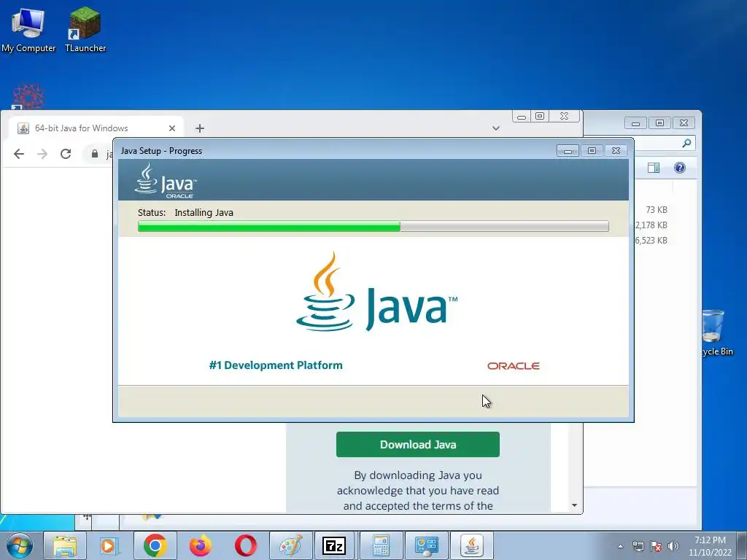Select the 6,523 KB file size entry
This screenshot has width=747, height=560.
point(651,240)
